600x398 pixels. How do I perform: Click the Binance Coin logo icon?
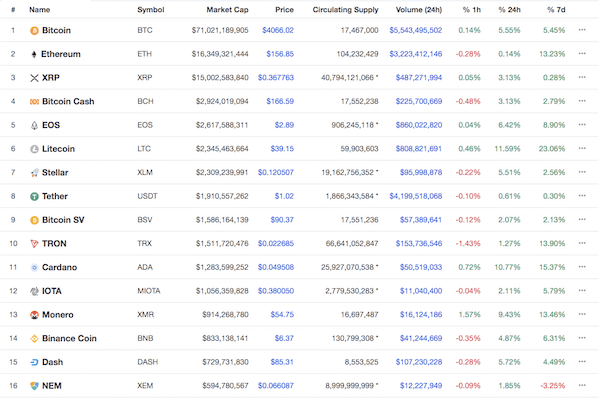[x=34, y=339]
